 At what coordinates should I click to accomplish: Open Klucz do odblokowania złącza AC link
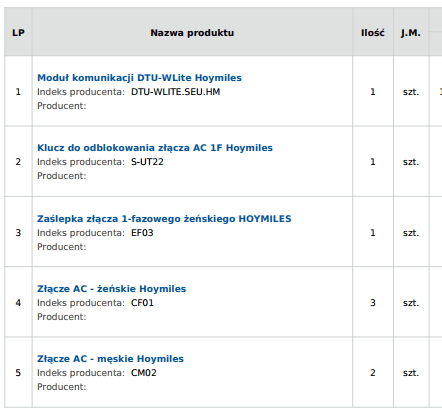(155, 148)
